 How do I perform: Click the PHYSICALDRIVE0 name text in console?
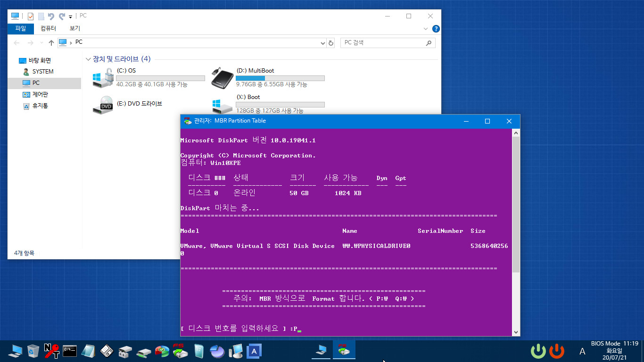coord(376,246)
